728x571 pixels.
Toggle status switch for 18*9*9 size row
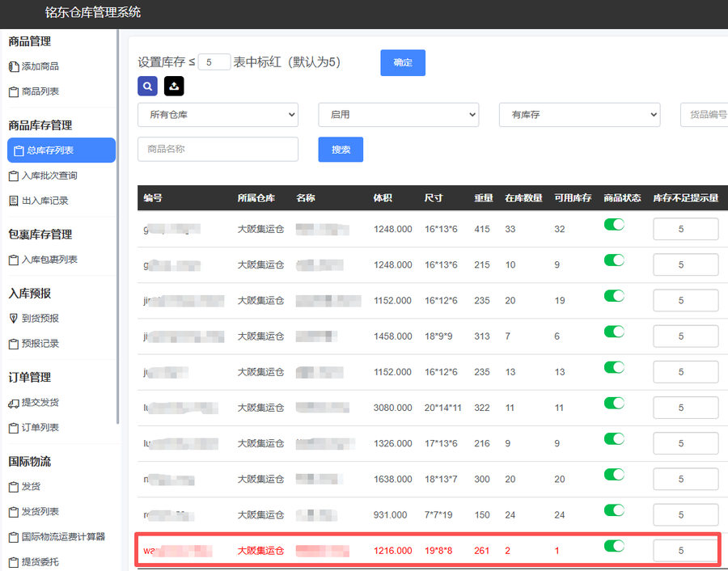(614, 332)
